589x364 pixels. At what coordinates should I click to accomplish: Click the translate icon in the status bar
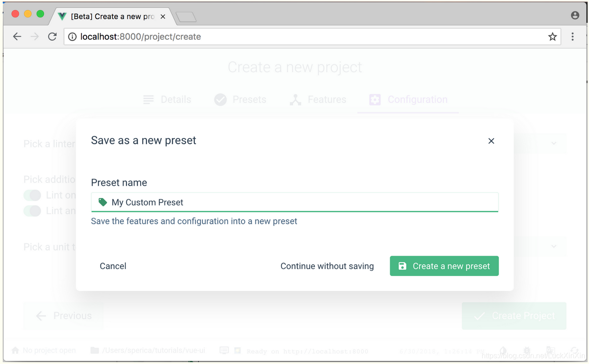(551, 351)
